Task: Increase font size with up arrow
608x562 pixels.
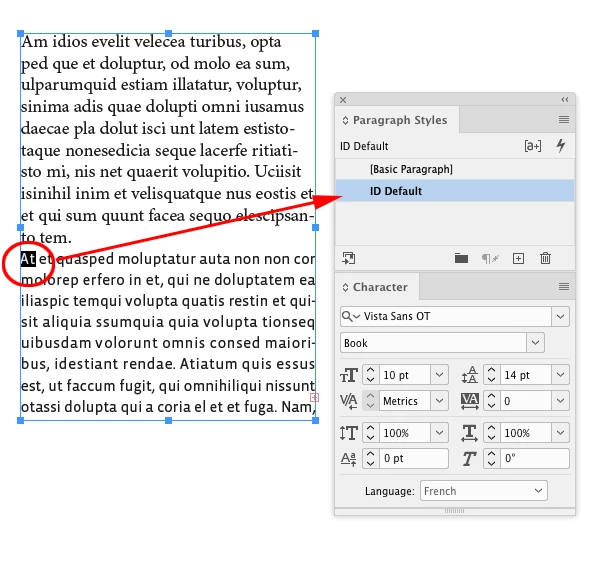Action: [370, 370]
